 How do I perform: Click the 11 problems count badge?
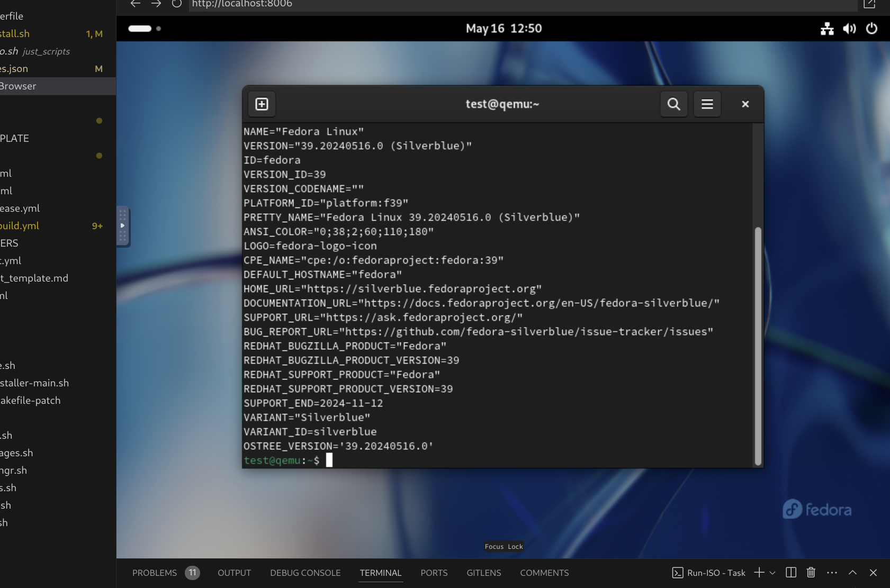point(192,573)
